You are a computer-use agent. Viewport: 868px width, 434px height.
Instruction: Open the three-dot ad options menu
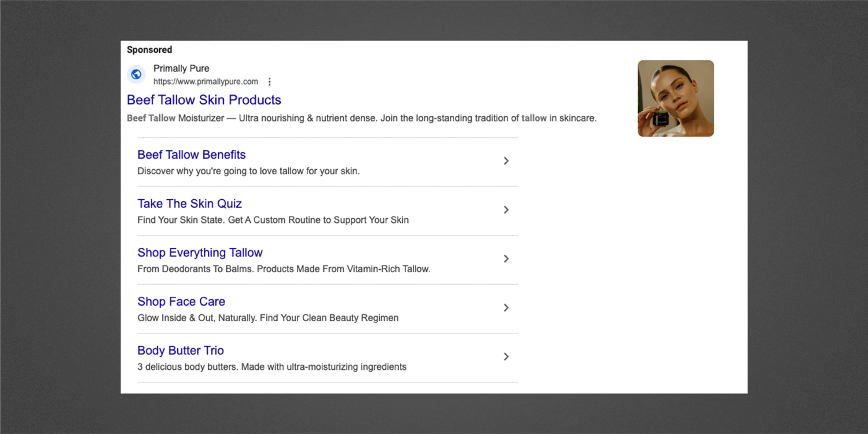pyautogui.click(x=269, y=82)
